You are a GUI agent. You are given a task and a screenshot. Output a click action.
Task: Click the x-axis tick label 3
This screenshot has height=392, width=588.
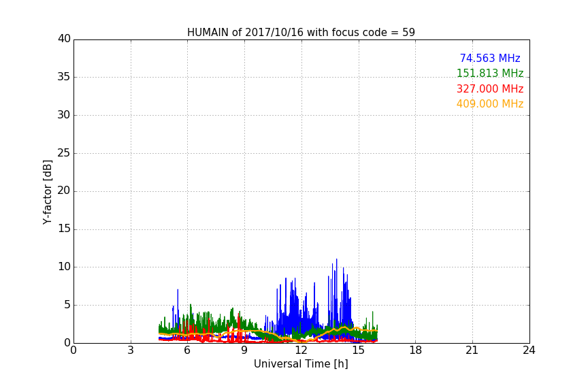point(131,350)
